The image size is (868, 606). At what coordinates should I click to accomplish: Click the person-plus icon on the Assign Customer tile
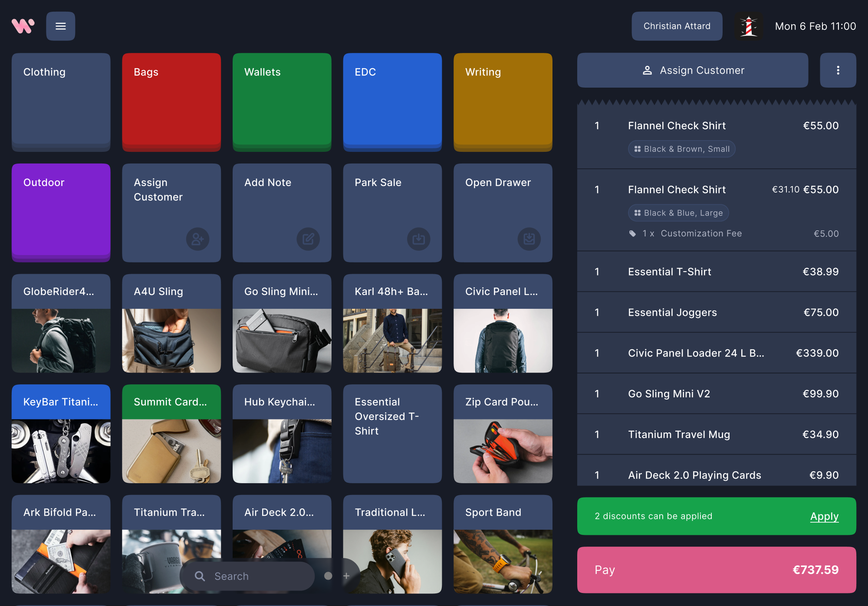pyautogui.click(x=198, y=239)
